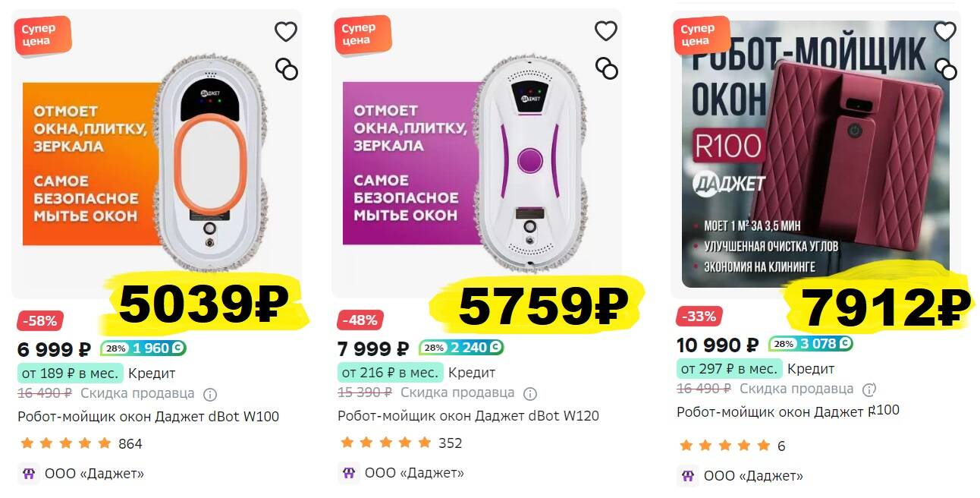
Task: Add dBot W100 to favorites heart icon
Action: (285, 32)
